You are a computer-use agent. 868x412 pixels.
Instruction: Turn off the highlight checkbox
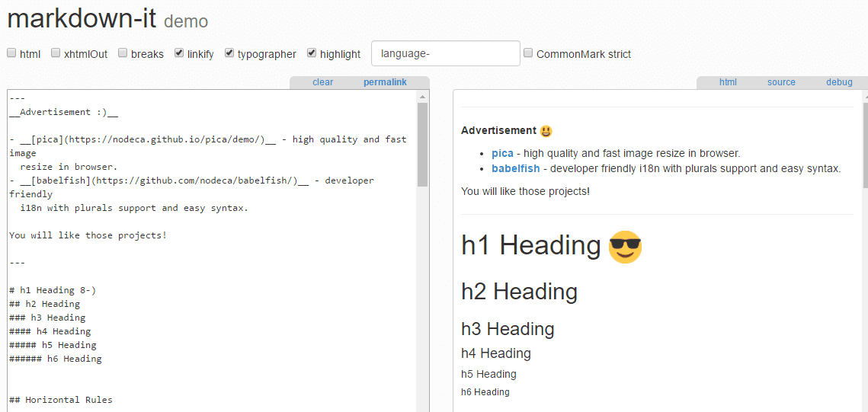pyautogui.click(x=312, y=53)
